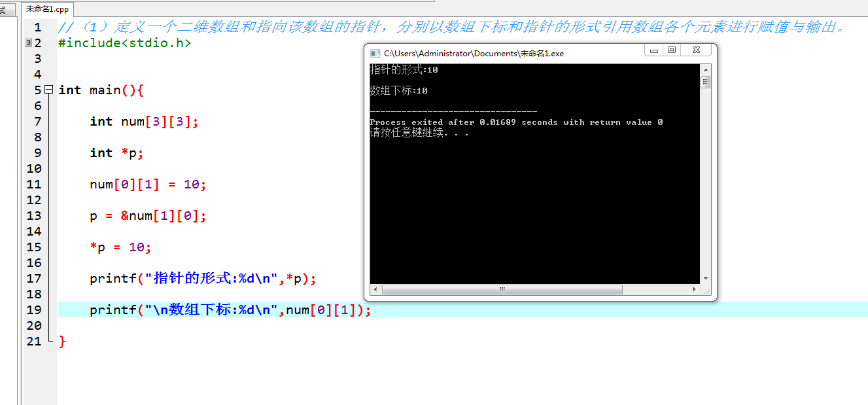868x405 pixels.
Task: Minimize the 未命名1.exe console window
Action: (653, 50)
